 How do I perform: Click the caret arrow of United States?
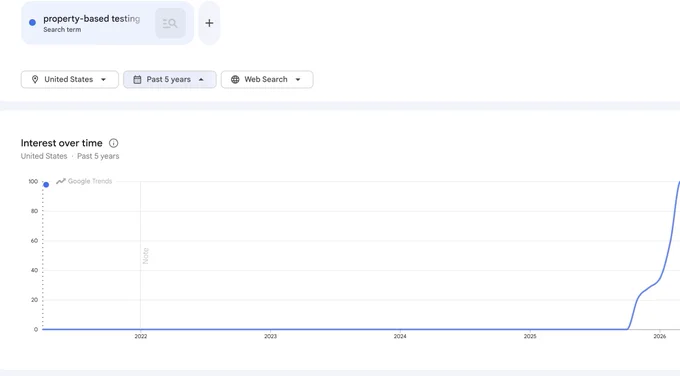pos(103,79)
